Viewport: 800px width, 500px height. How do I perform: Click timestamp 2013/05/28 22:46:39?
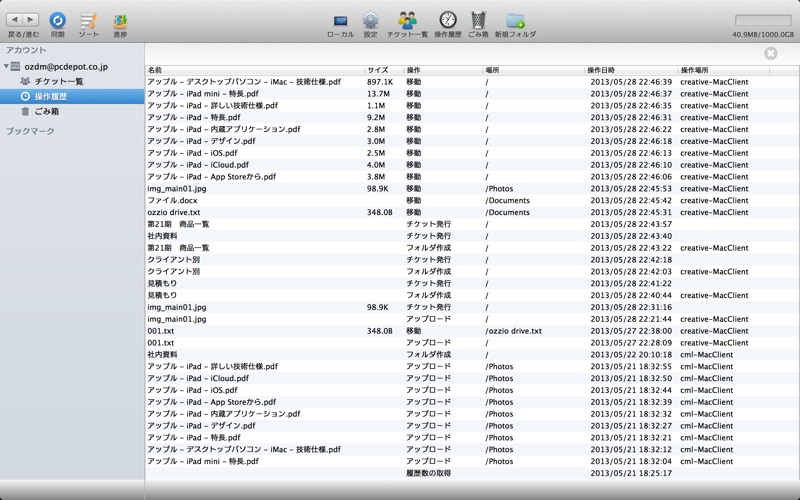(x=631, y=82)
